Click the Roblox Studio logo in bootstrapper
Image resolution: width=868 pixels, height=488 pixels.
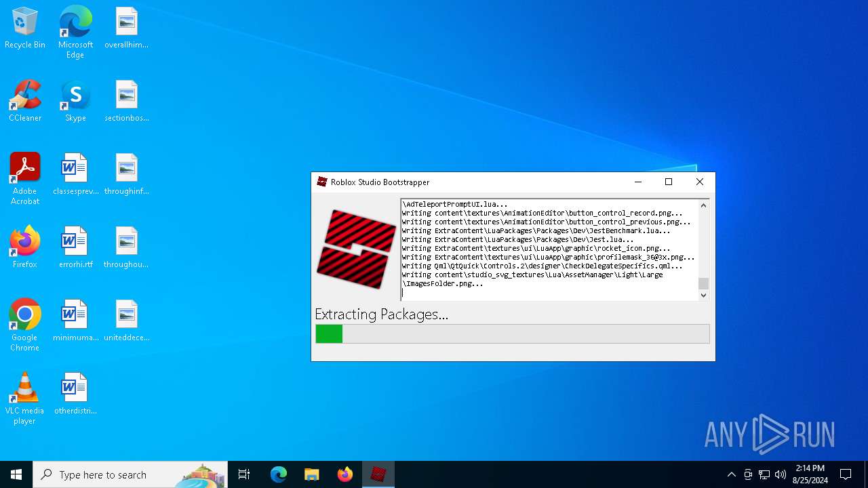tap(357, 249)
